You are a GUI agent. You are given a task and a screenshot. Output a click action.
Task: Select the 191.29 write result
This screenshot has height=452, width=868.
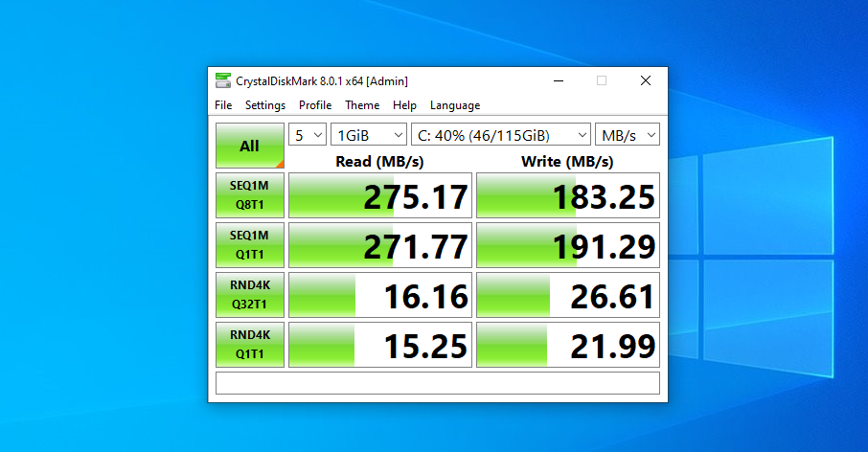[x=568, y=245]
